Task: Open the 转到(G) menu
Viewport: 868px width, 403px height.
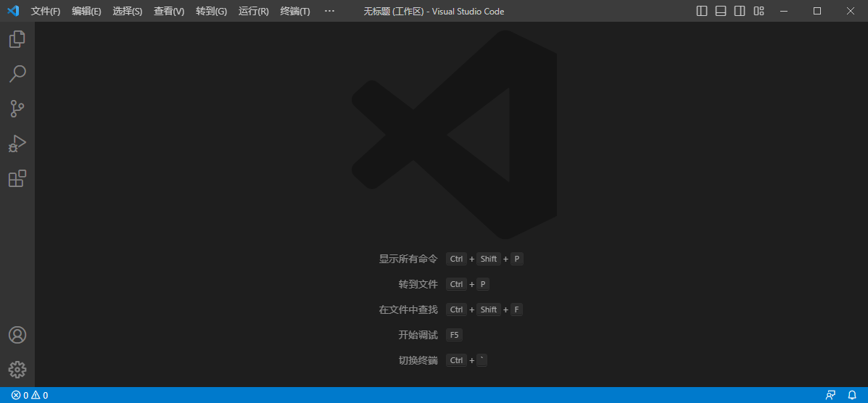Action: point(212,11)
